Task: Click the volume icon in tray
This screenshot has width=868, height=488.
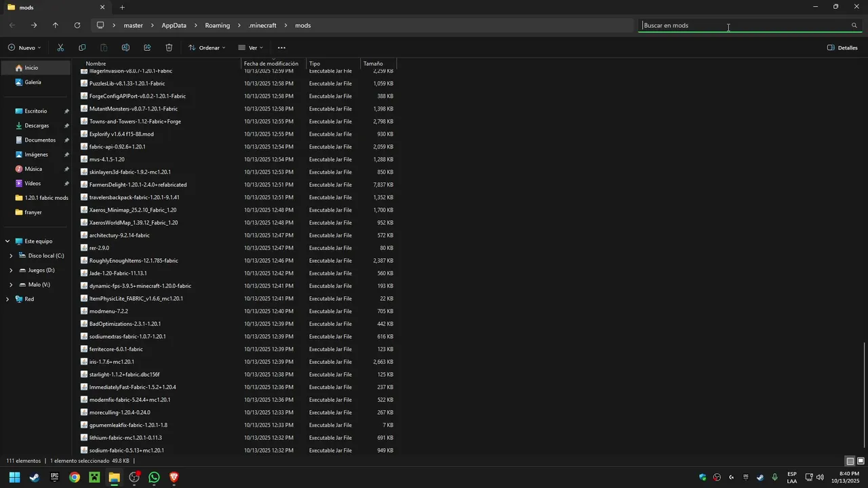Action: click(x=820, y=477)
